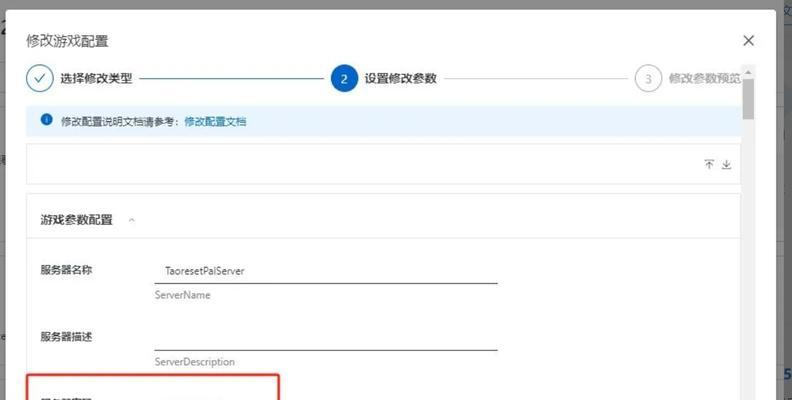Collapse the 游戏参数配置 section chevron
792x400 pixels.
[132, 220]
